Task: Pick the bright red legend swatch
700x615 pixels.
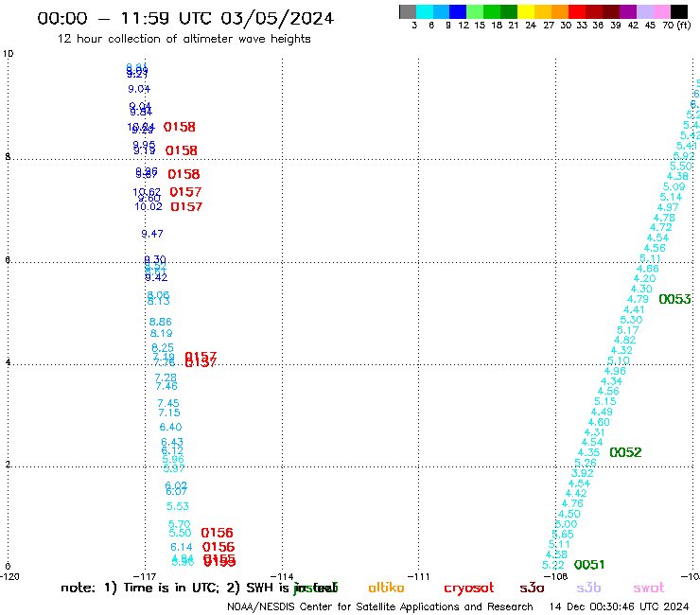Action: (x=577, y=11)
